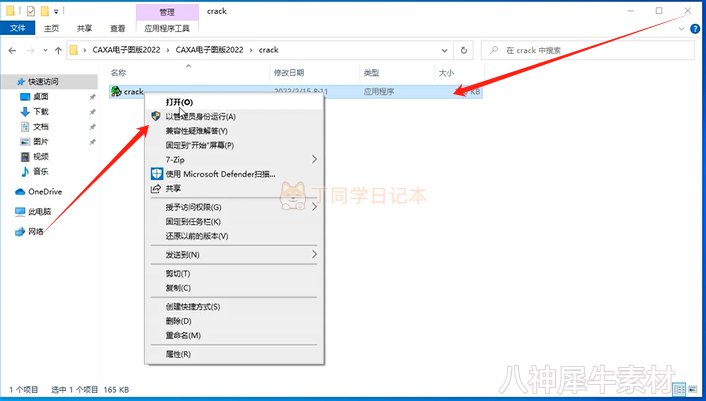This screenshot has width=706, height=401.
Task: Open 音乐 in the navigation pane
Action: (x=41, y=171)
